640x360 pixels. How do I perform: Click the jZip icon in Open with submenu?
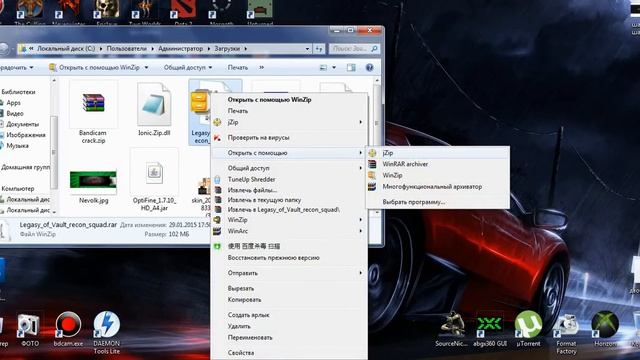click(x=372, y=153)
